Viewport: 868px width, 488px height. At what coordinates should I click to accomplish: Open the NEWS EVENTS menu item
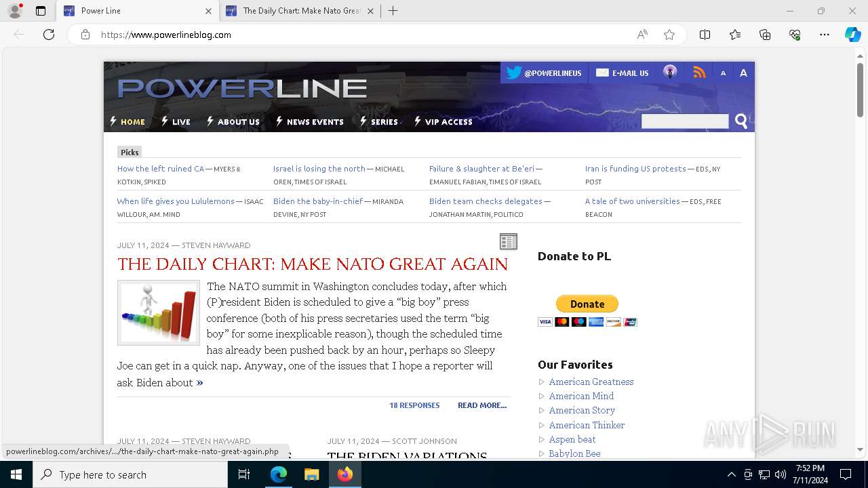(310, 122)
